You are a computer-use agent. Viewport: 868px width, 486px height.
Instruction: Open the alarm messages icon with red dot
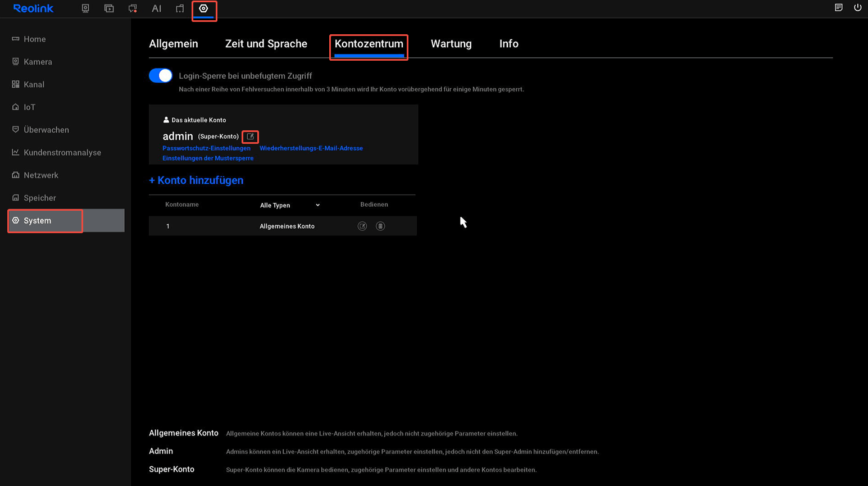coord(133,8)
